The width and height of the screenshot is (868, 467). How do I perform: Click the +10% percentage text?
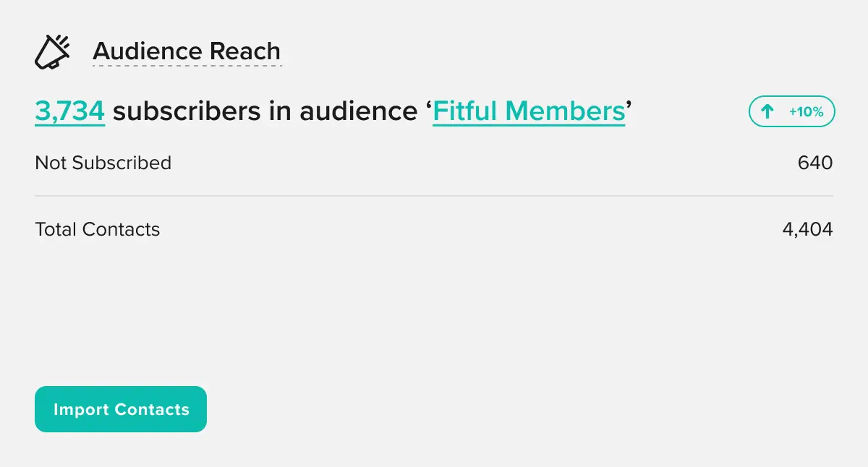[x=807, y=112]
